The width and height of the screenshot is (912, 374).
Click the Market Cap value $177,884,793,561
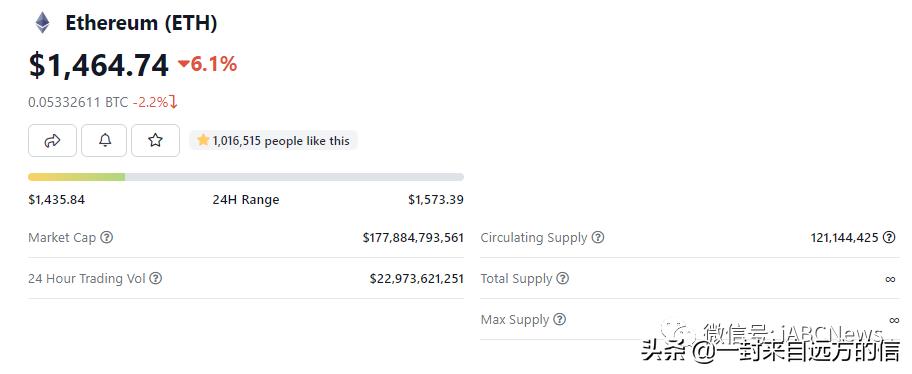tap(413, 237)
